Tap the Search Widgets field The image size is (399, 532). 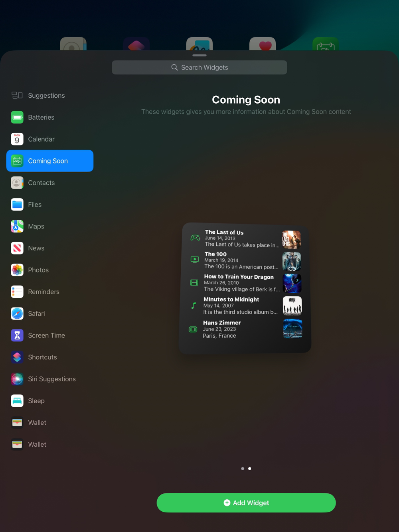pyautogui.click(x=199, y=67)
